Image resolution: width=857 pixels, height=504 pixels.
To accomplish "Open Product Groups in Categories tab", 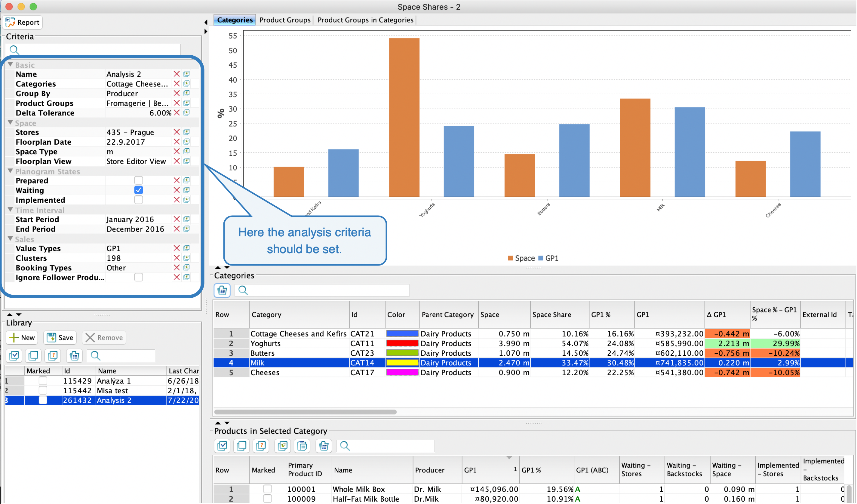I will (x=366, y=20).
